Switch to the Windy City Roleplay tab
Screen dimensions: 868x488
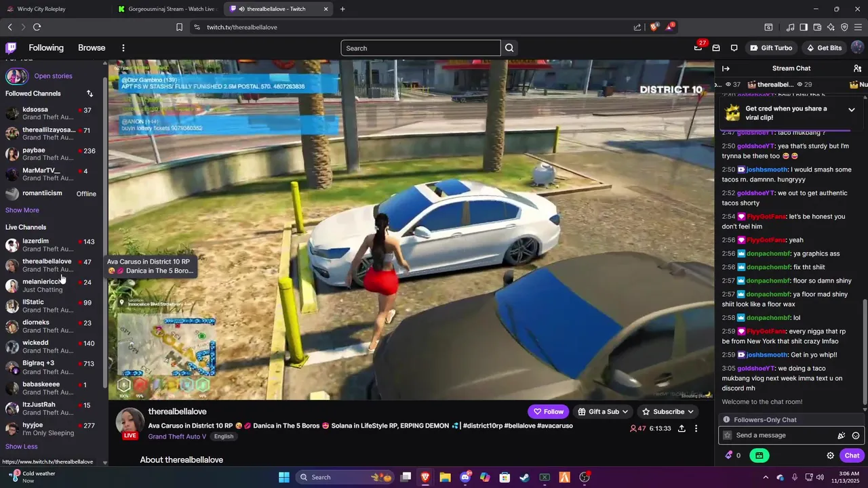(x=54, y=9)
